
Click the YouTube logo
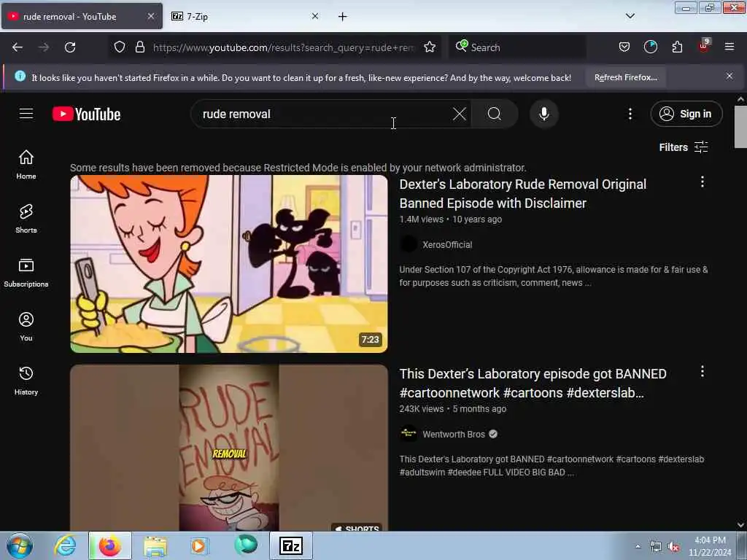[x=86, y=114]
